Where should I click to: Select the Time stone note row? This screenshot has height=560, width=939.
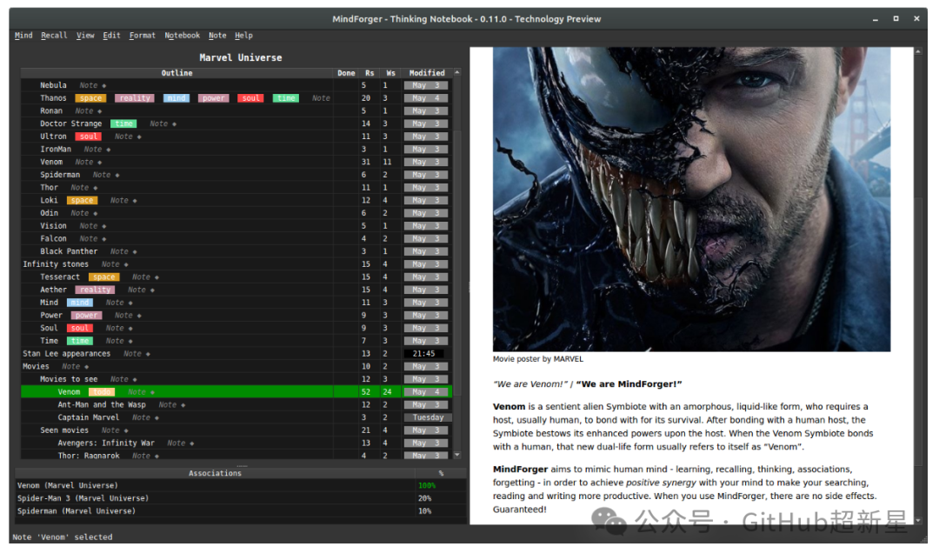point(236,341)
